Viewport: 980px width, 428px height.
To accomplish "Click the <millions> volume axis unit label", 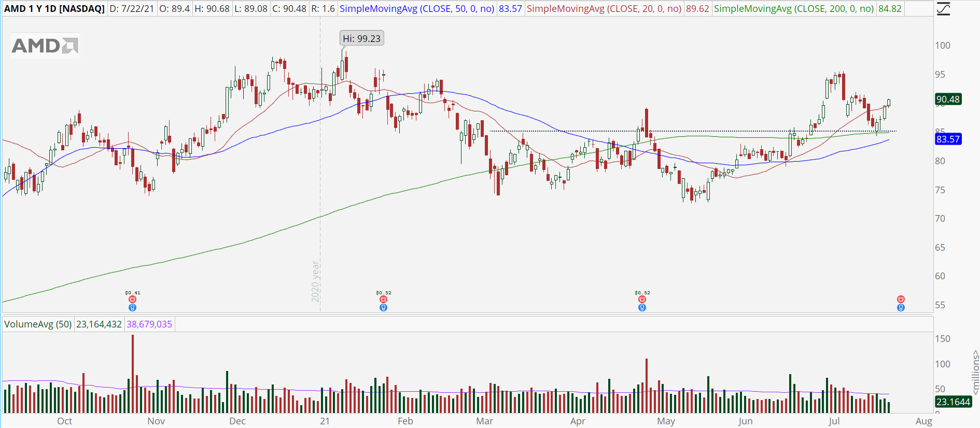I will [975, 373].
